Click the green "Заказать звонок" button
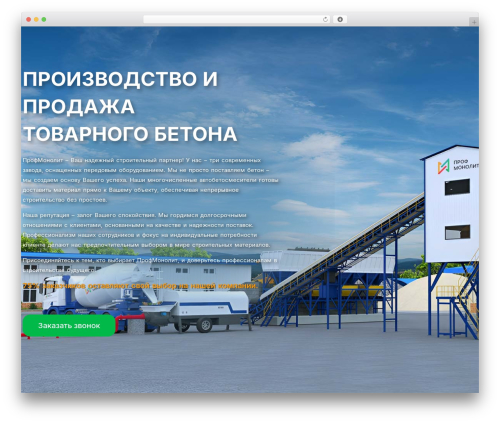The image size is (500, 423). (69, 325)
